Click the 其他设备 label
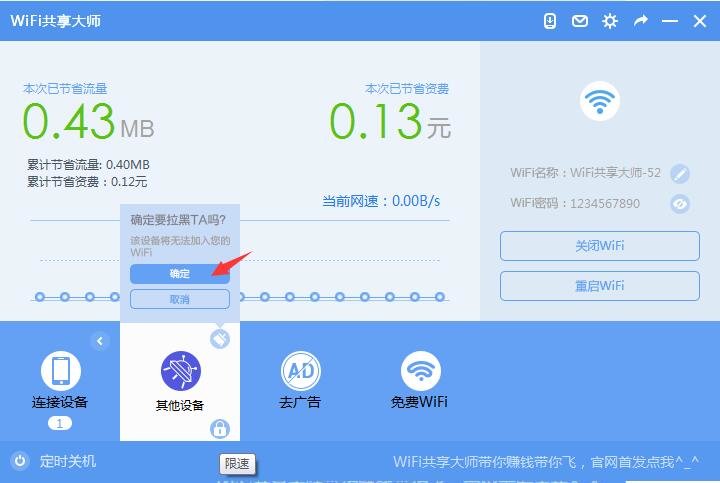Viewport: 720px width, 483px height. [180, 405]
